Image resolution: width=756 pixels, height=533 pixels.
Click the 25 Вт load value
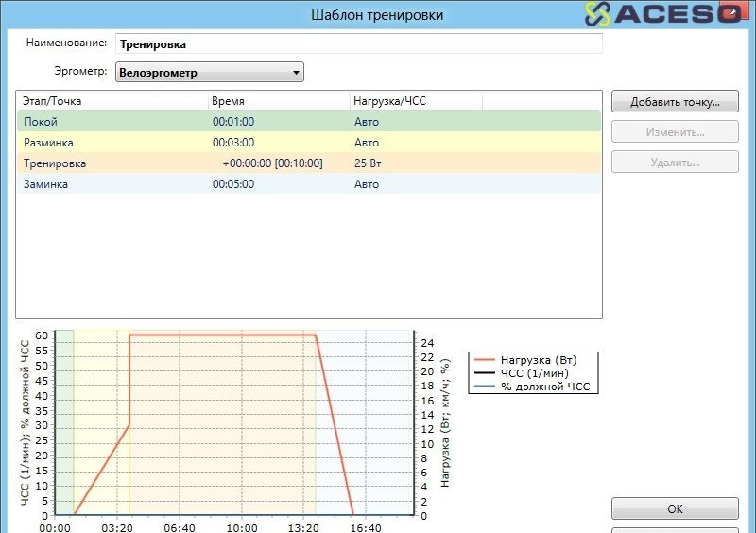[x=367, y=163]
